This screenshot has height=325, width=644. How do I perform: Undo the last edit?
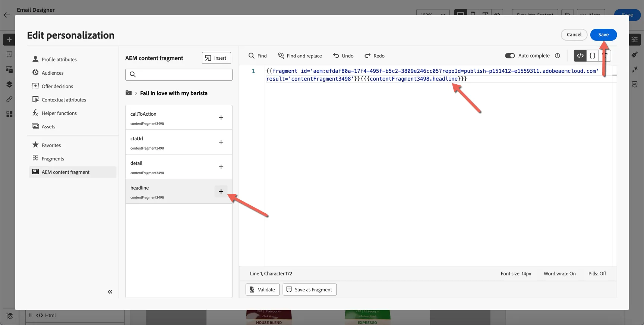pos(343,56)
